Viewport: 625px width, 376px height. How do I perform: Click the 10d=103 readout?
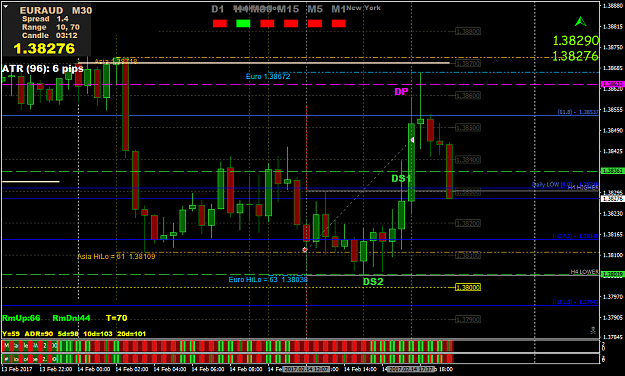(97, 334)
